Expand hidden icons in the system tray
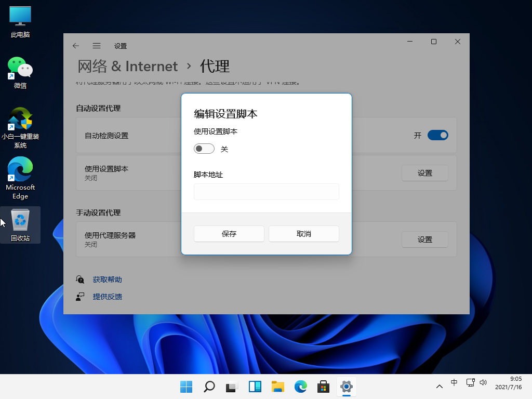The image size is (532, 399). pos(439,387)
